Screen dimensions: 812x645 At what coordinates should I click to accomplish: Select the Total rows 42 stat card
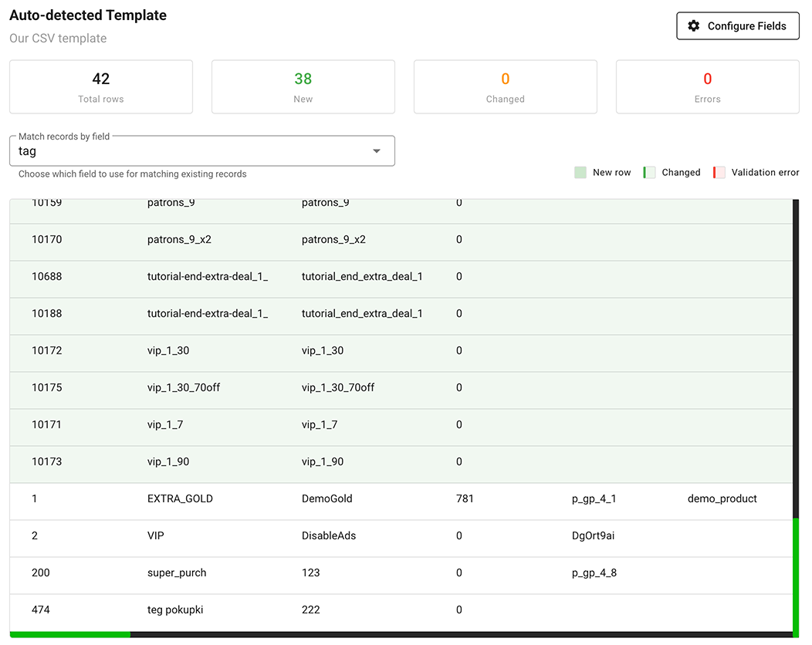click(x=101, y=87)
